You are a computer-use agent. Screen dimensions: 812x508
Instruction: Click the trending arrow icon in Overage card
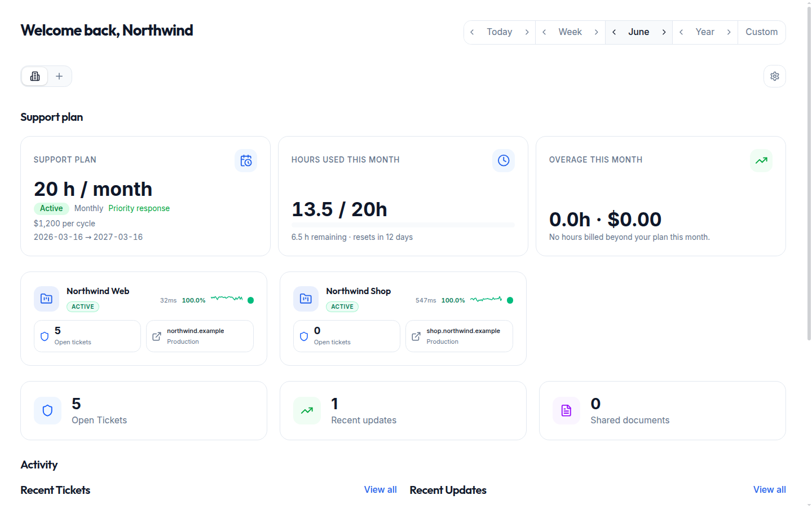pos(761,161)
